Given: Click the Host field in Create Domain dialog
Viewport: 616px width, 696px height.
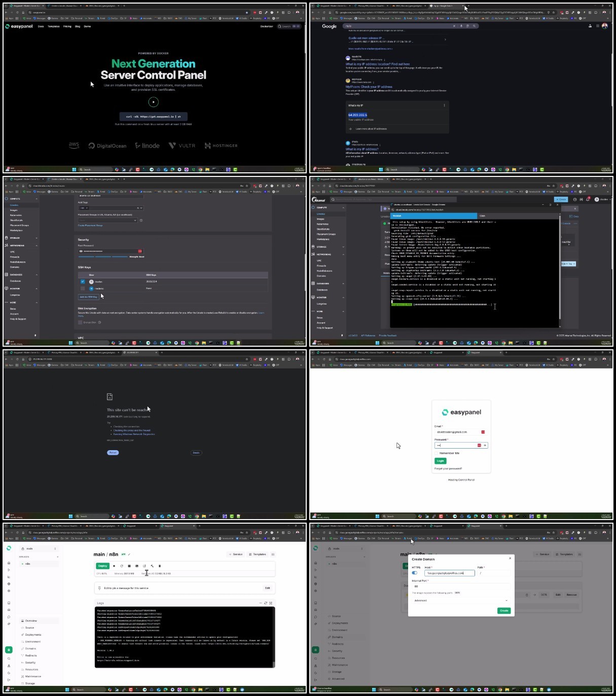Looking at the screenshot, I should [450, 573].
